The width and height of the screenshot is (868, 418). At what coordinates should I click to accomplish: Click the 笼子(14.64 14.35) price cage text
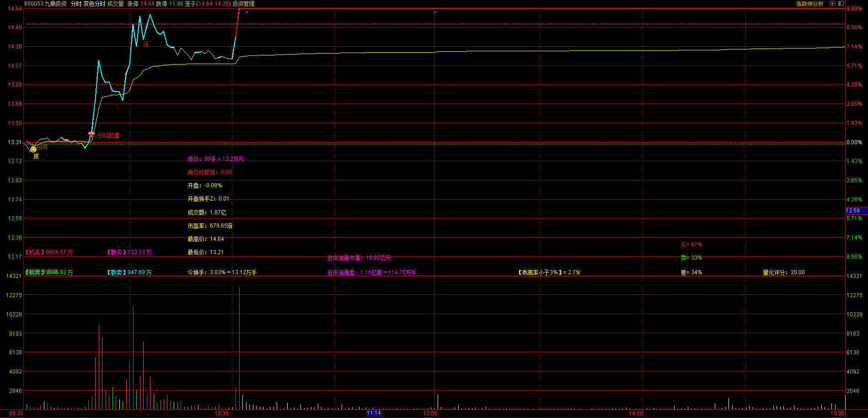[208, 4]
